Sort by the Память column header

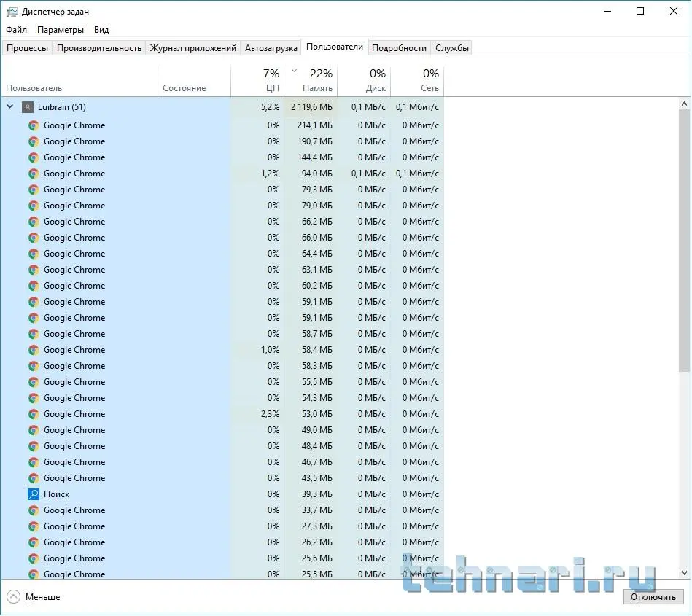click(311, 81)
